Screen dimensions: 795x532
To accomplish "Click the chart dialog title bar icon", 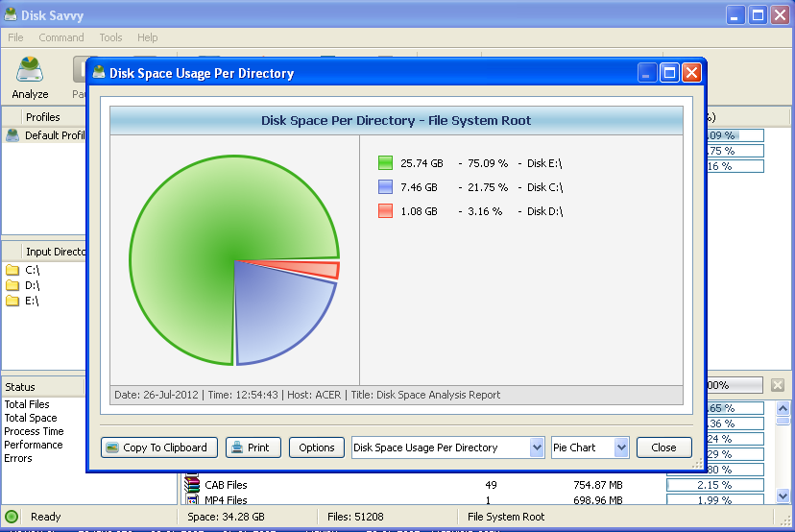I will [x=99, y=73].
